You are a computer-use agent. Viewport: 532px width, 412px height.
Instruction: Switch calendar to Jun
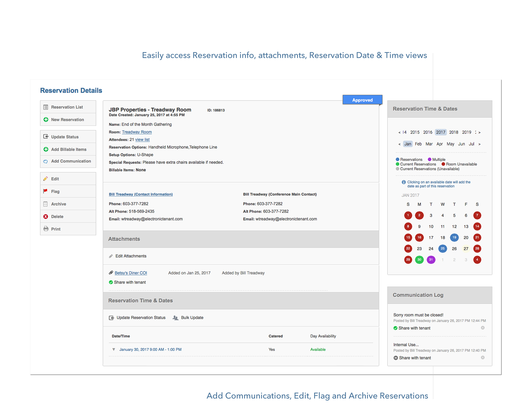(x=461, y=144)
